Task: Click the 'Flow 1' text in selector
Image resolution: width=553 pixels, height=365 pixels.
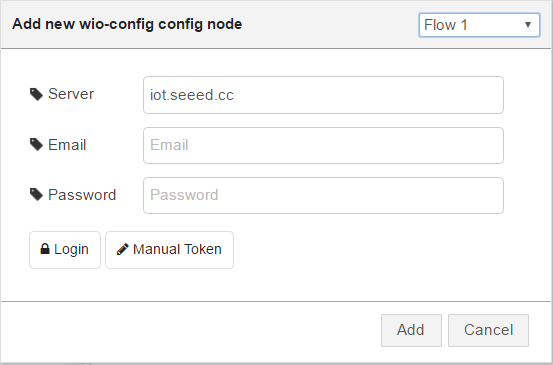Action: coord(445,25)
